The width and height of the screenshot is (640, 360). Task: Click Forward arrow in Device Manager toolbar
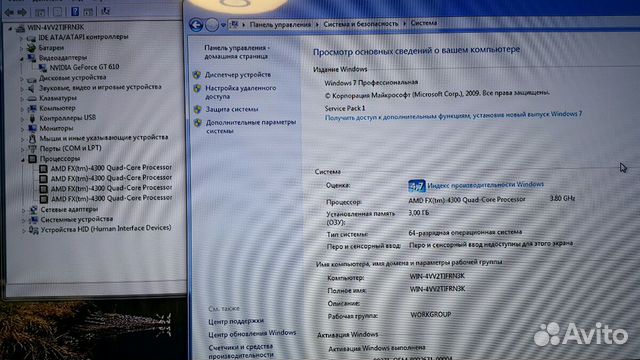22,13
